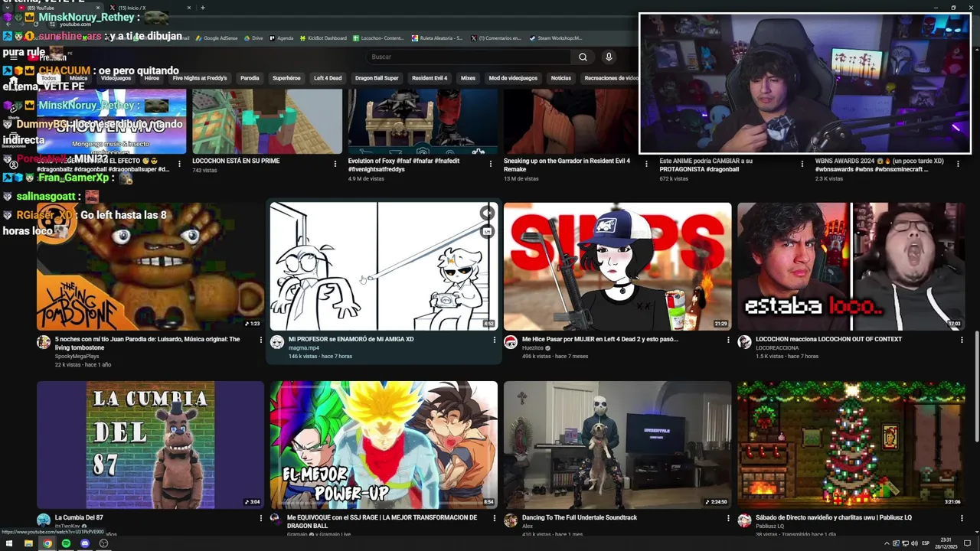Open OBS Studio from taskbar
980x551 pixels.
(x=103, y=543)
